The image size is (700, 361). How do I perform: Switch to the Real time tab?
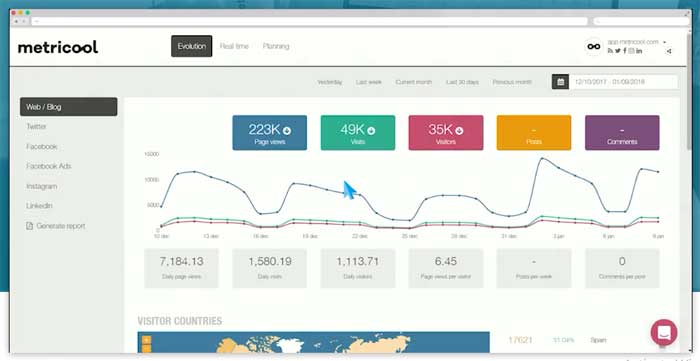(x=234, y=46)
